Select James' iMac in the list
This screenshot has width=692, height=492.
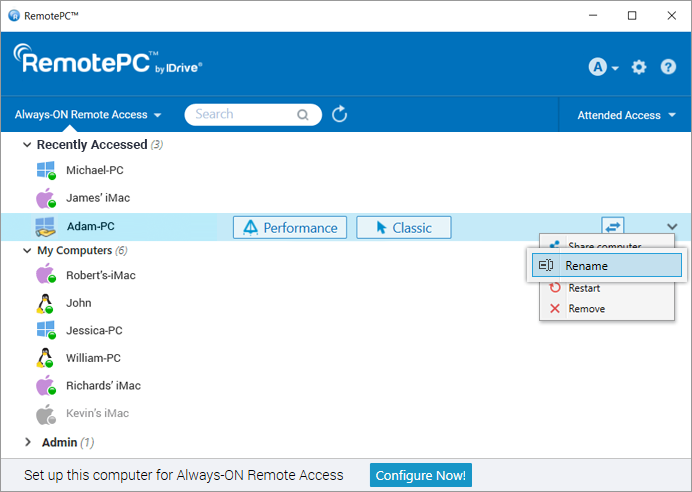[x=98, y=198]
